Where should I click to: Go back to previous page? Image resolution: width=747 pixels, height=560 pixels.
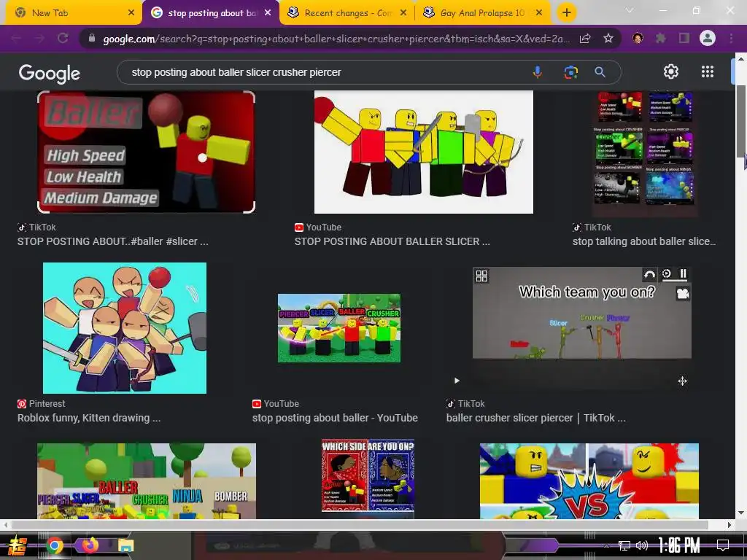point(16,38)
